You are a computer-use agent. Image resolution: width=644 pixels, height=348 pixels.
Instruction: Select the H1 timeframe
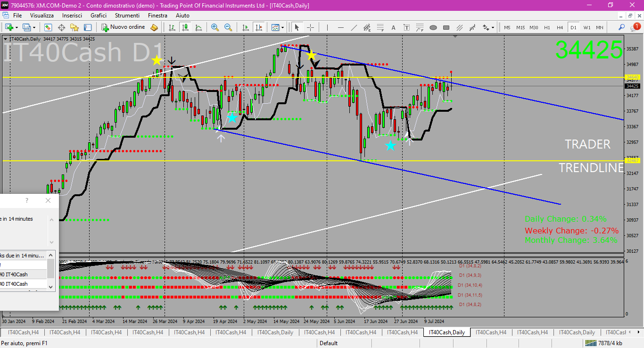pos(547,27)
